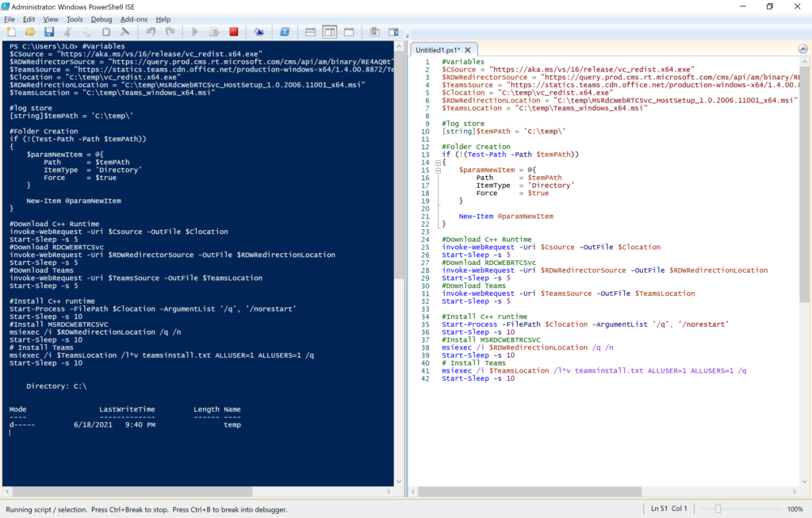Adjust the zoom slider in status bar
Screen dimensions: 812x518
[x=718, y=508]
